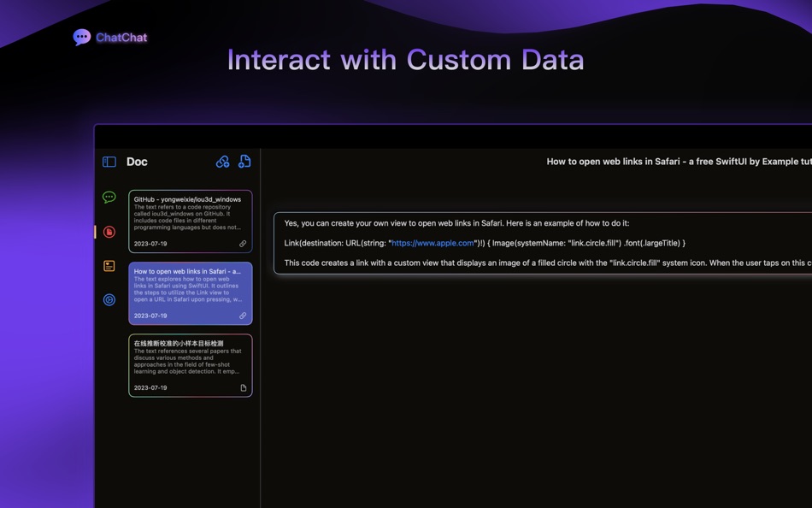
Task: Open the https://www.apple.com link
Action: click(432, 243)
